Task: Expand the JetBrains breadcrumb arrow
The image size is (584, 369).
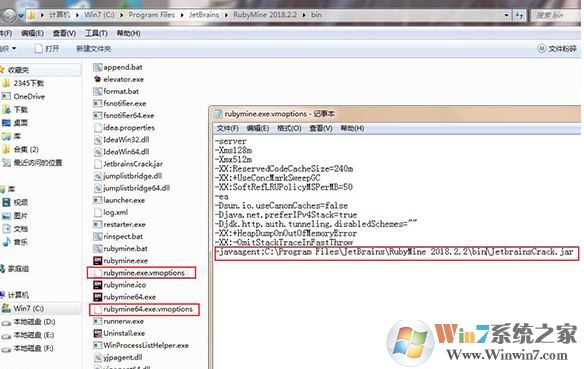Action: (226, 15)
